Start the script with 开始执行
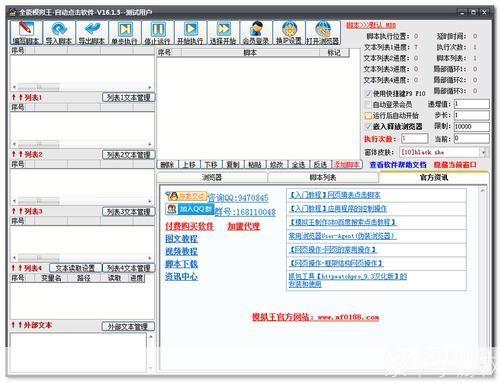Image resolution: width=500 pixels, height=383 pixels. click(x=190, y=32)
